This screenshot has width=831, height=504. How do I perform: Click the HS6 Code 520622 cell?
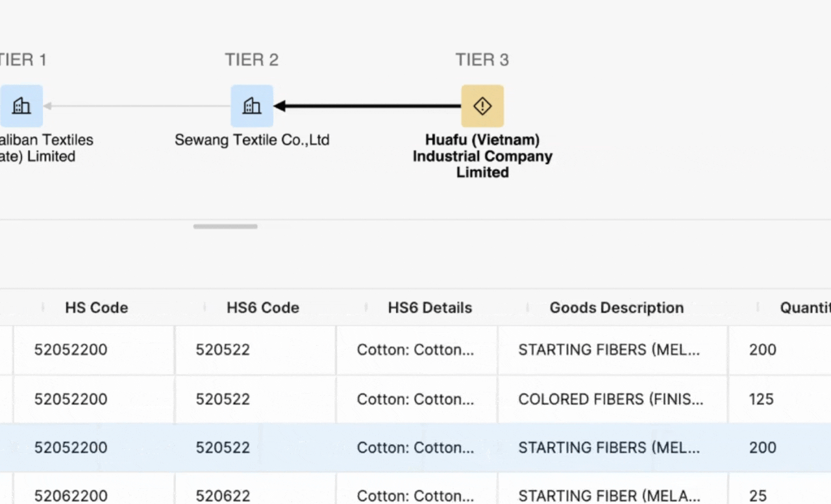pos(223,495)
